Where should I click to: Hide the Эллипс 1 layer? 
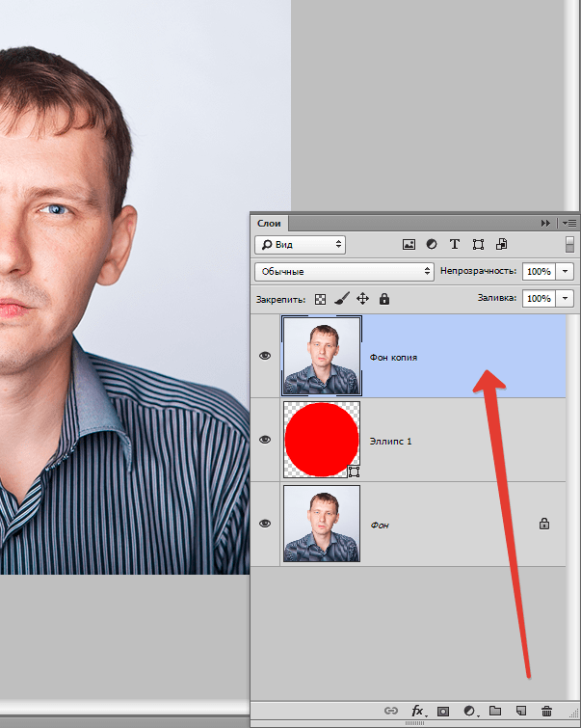coord(265,440)
